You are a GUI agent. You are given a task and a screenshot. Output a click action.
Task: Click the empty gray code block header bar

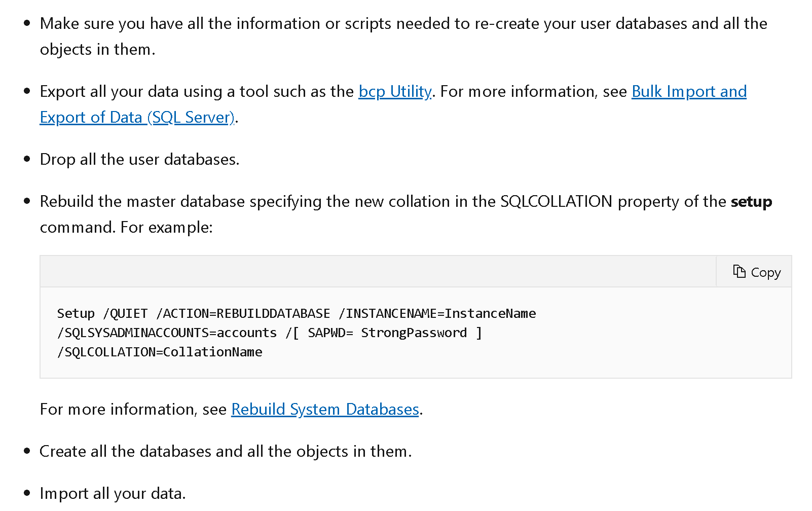[x=378, y=272]
